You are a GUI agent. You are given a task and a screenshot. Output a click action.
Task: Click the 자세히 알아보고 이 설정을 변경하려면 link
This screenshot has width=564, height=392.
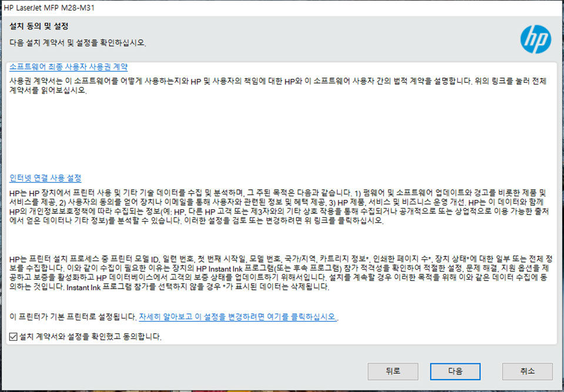click(x=238, y=317)
